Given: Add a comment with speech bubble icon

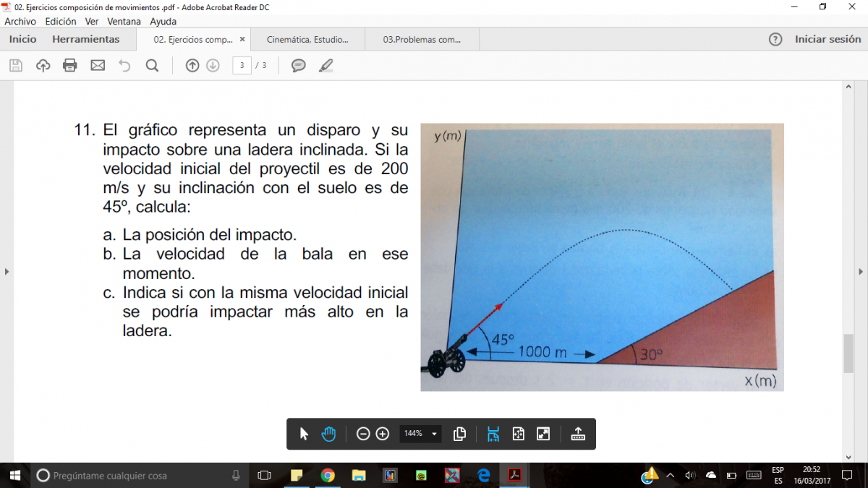Looking at the screenshot, I should 298,66.
